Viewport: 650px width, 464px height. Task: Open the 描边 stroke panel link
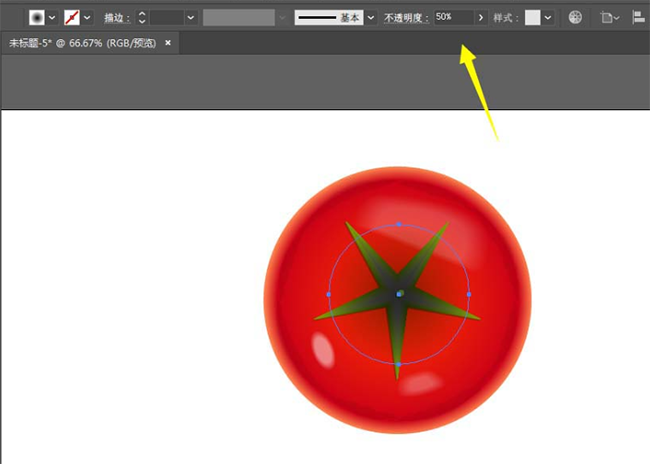coord(116,18)
